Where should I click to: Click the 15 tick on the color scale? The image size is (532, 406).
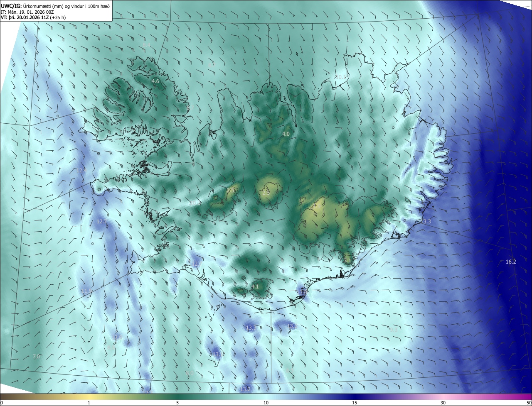(355, 403)
